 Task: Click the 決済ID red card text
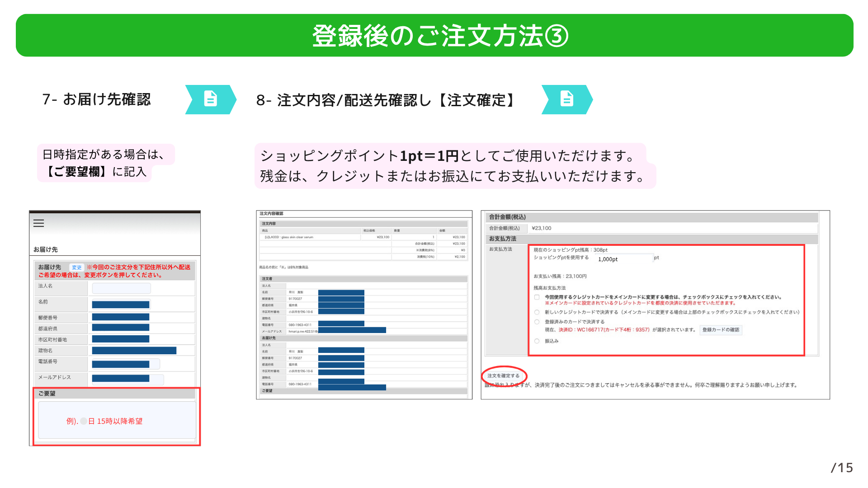tap(604, 330)
